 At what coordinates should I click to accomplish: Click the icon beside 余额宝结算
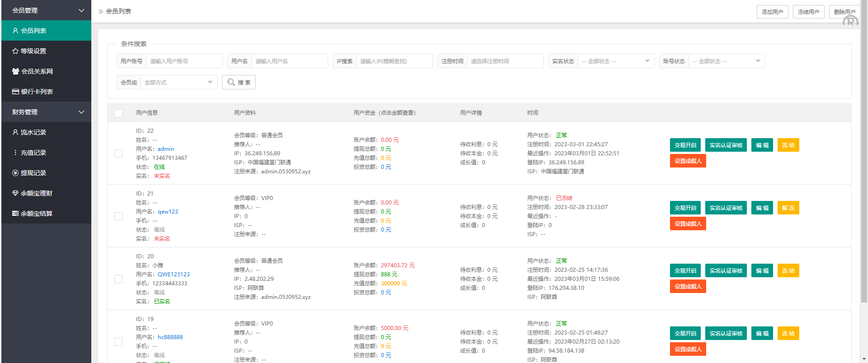coord(15,214)
